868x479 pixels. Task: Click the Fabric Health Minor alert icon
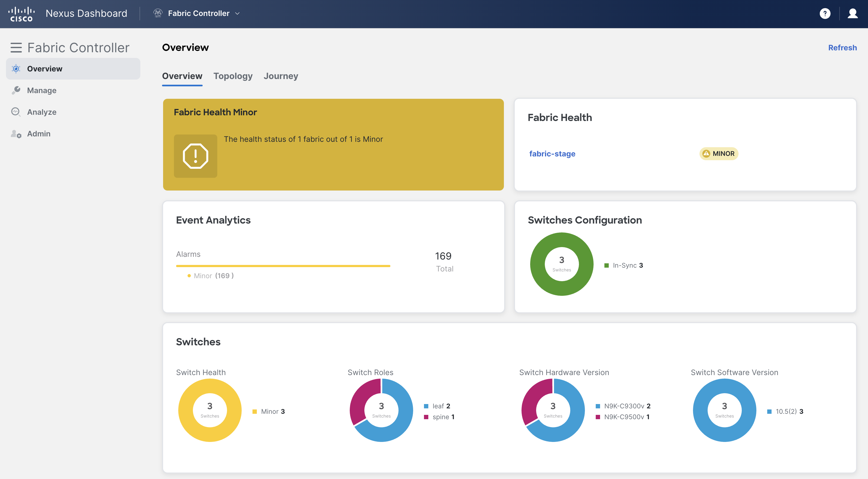[x=195, y=156]
